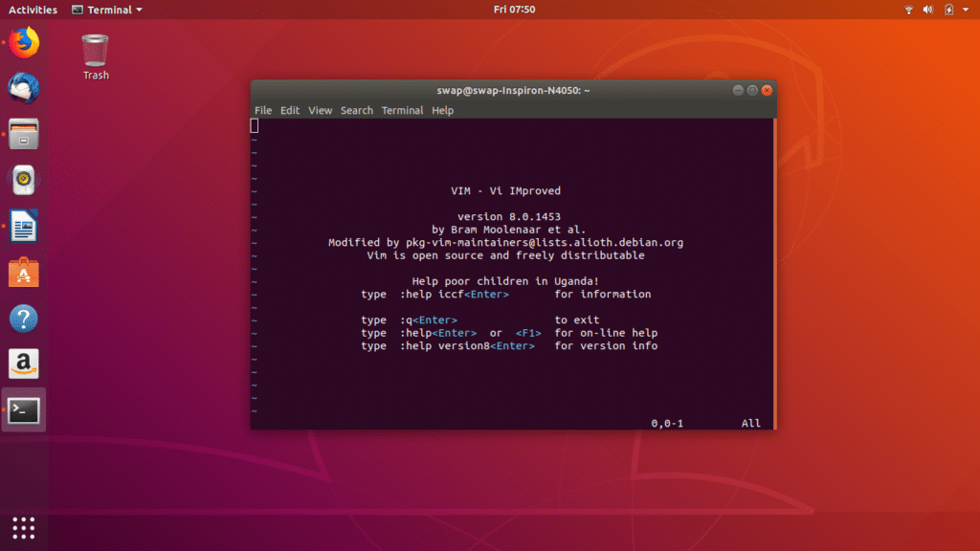
Task: Open Thunderbird from the dock
Action: click(x=23, y=89)
